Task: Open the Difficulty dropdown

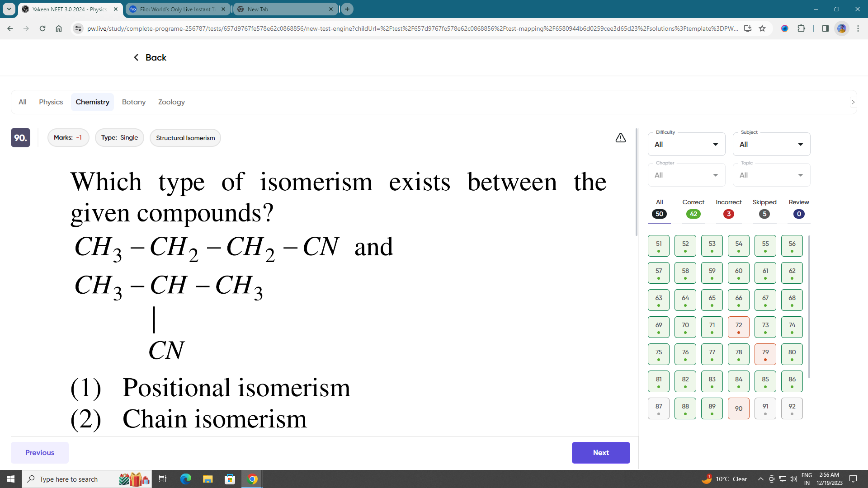Action: point(686,145)
